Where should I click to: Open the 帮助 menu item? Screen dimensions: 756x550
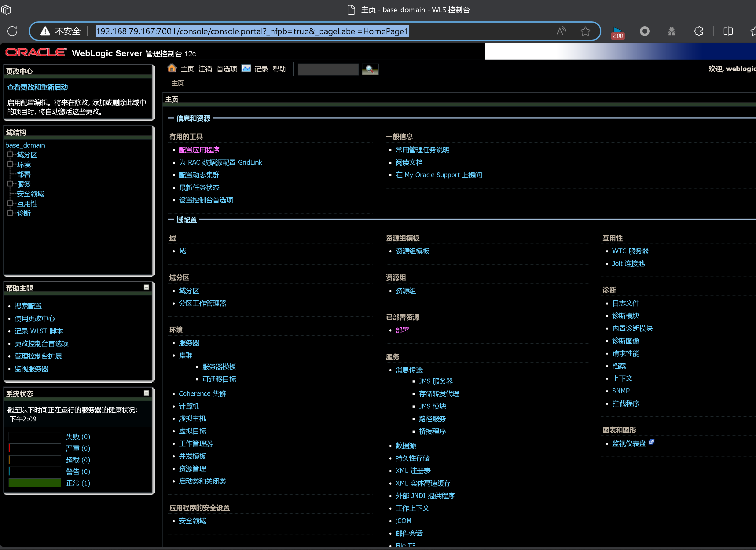coord(279,69)
